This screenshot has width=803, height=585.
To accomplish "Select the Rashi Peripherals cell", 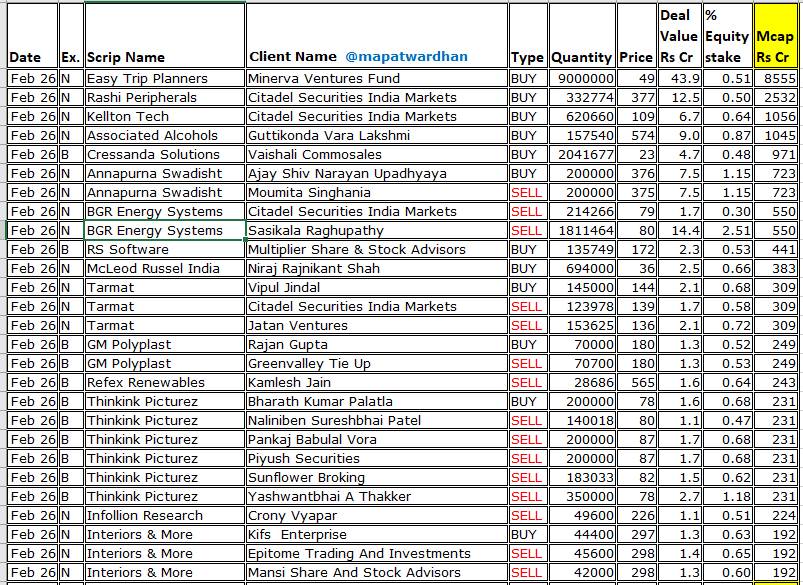I will pos(164,97).
